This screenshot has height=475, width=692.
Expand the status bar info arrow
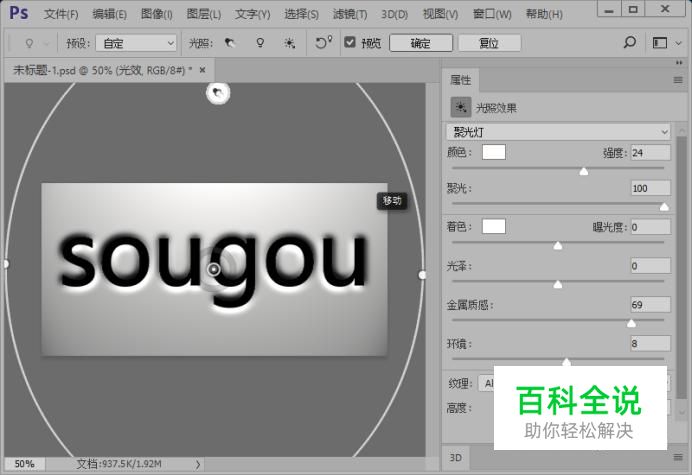(198, 464)
